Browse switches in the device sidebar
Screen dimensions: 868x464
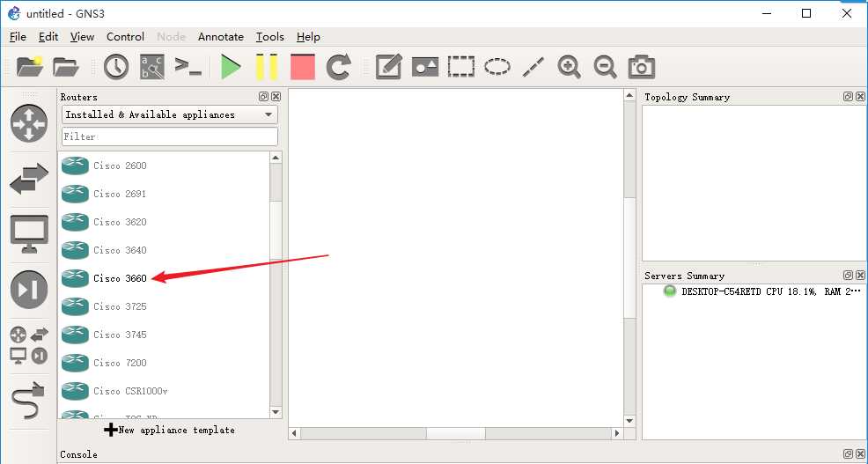29,178
